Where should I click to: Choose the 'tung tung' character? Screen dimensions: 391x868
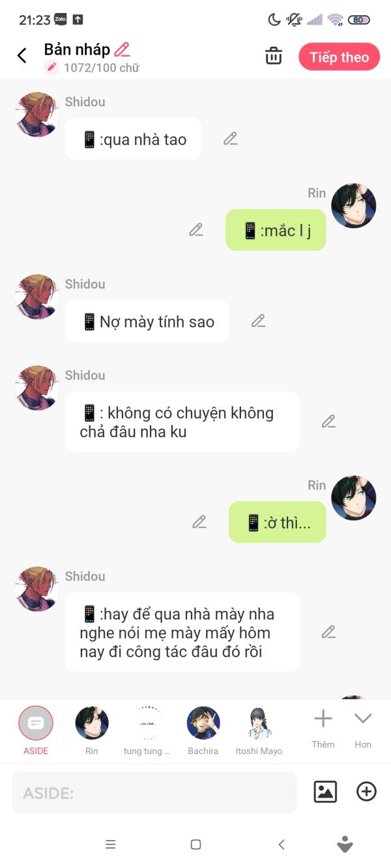[147, 731]
